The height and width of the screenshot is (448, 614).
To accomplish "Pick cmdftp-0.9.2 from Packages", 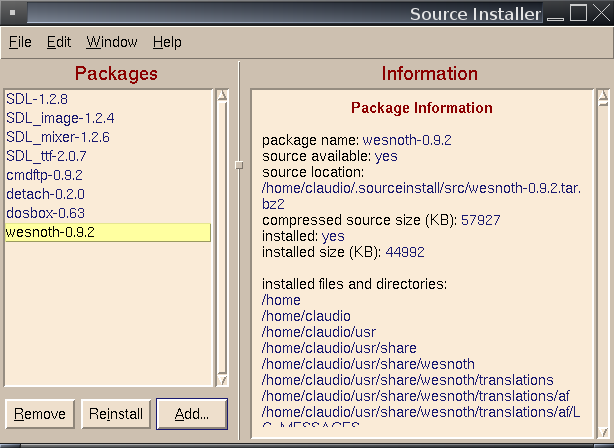I will [44, 175].
